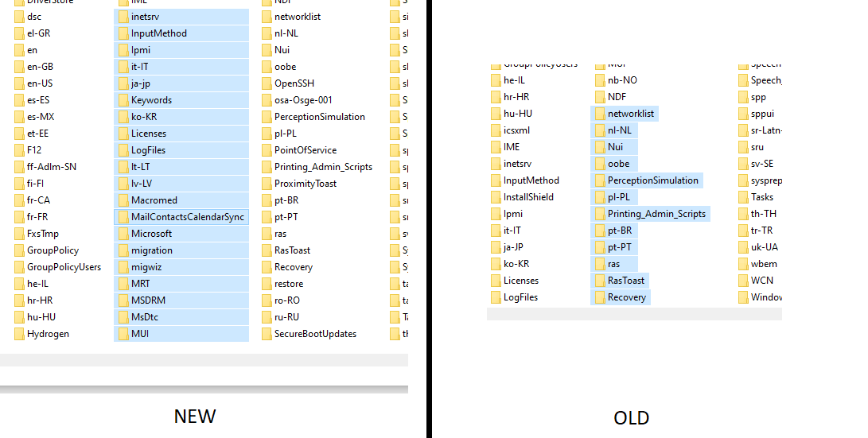868x438 pixels.
Task: Click the th-TH folder name
Action: pos(763,214)
